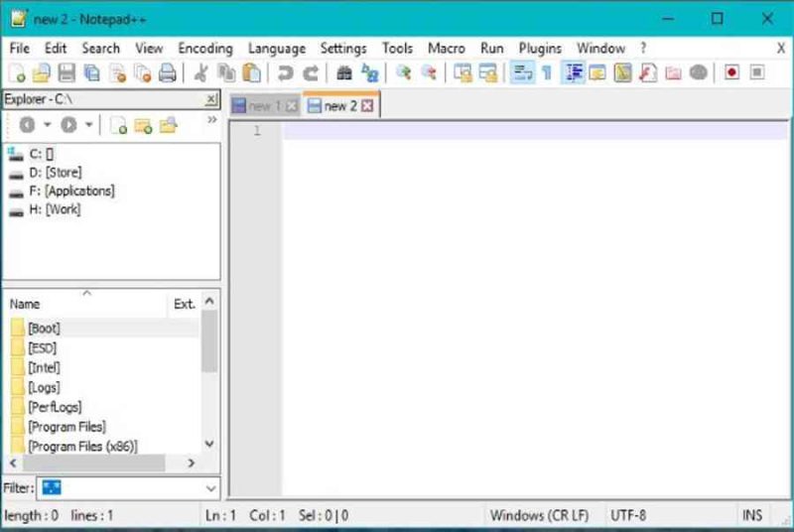Screen dimensions: 794x532
Task: Toggle the Indent Guide toolbar icon
Action: (x=574, y=72)
